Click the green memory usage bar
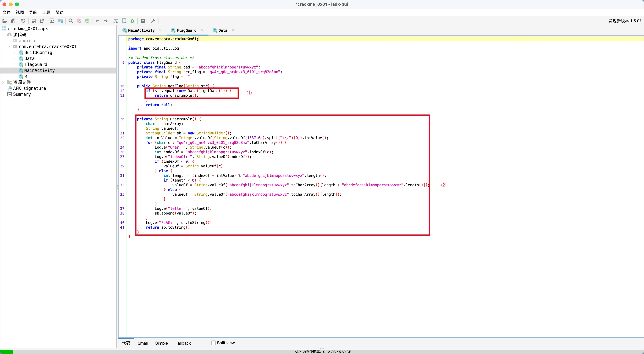The image size is (644, 354). 7,351
